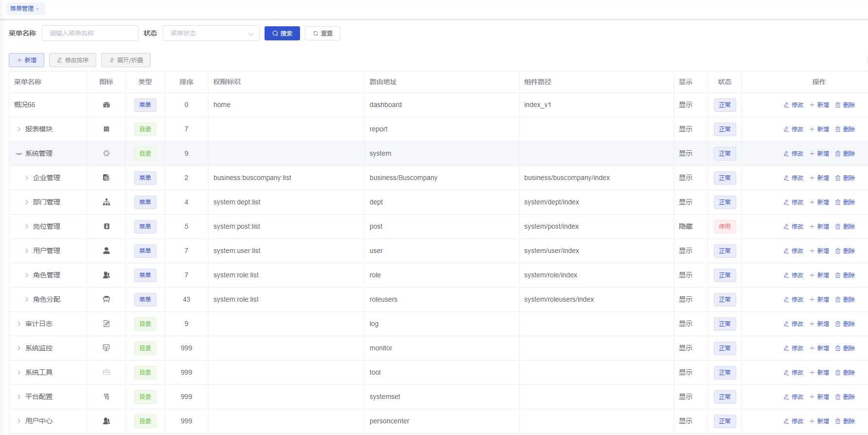The height and width of the screenshot is (435, 868).
Task: Click the gear icon in 系统管理 row
Action: [106, 153]
